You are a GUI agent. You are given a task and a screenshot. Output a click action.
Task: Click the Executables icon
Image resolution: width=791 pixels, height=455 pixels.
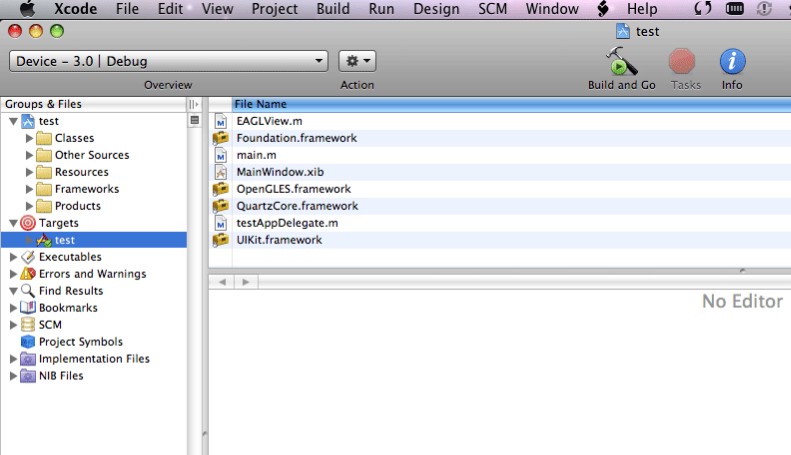coord(28,257)
